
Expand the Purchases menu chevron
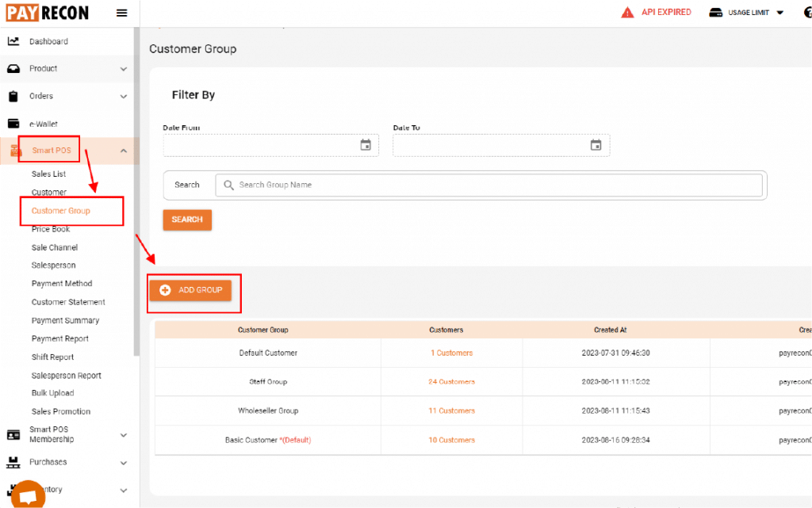pyautogui.click(x=123, y=463)
